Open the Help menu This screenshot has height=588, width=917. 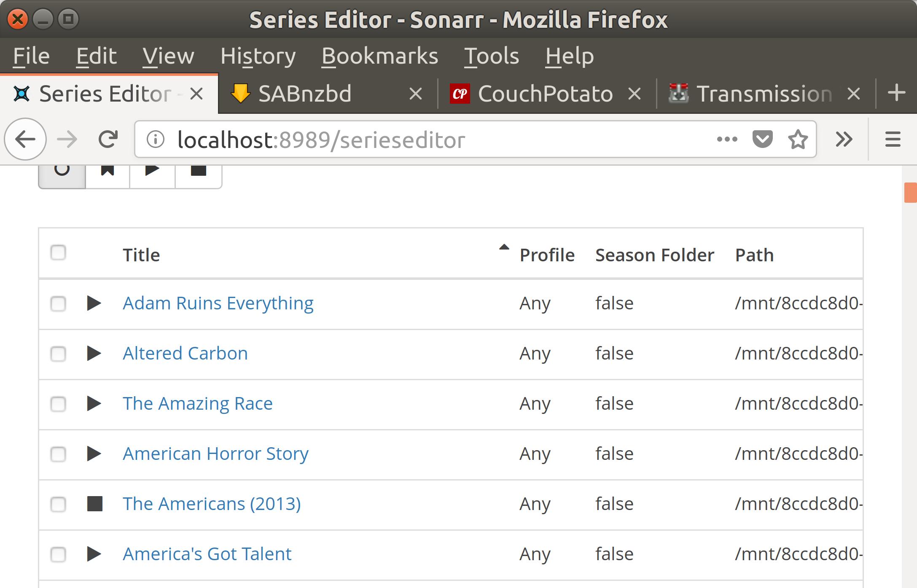tap(570, 56)
